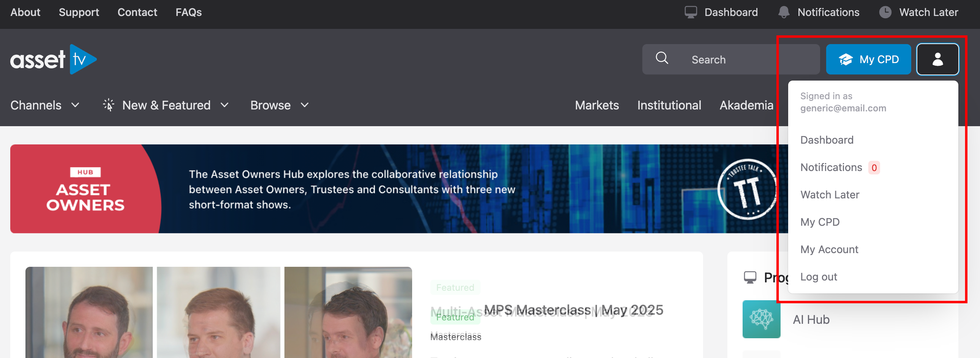Click the bell Notifications icon in top bar
This screenshot has width=980, height=358.
pos(783,12)
